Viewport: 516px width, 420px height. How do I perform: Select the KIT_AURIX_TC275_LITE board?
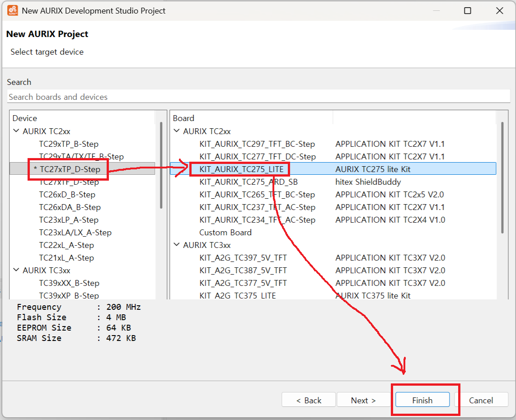point(241,169)
